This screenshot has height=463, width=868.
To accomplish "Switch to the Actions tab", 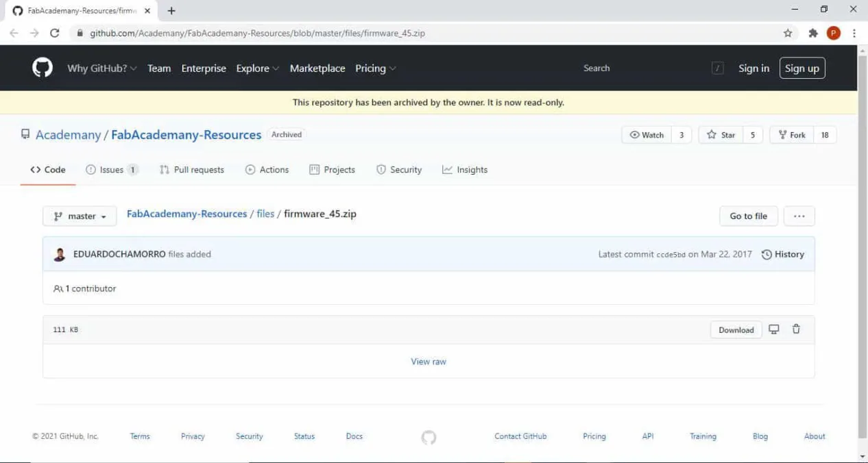I will 267,170.
